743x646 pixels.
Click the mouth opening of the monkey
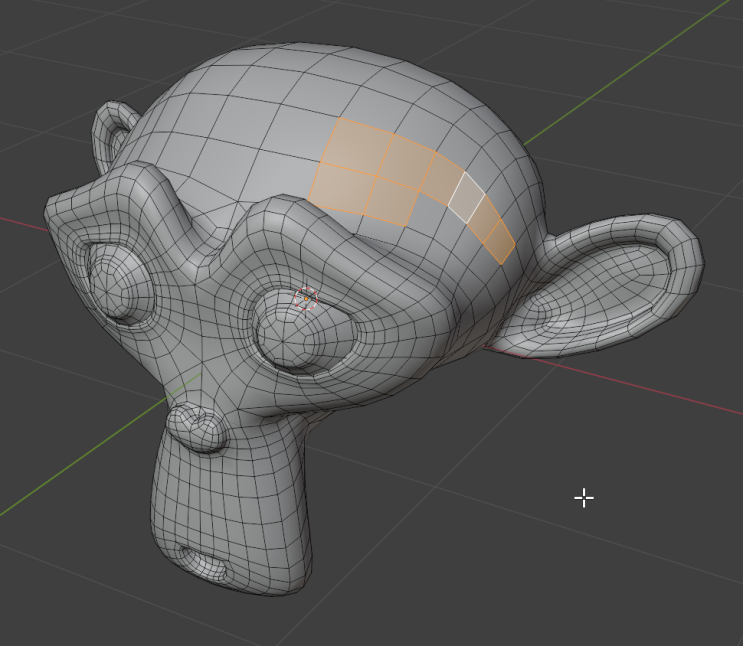pos(203,563)
